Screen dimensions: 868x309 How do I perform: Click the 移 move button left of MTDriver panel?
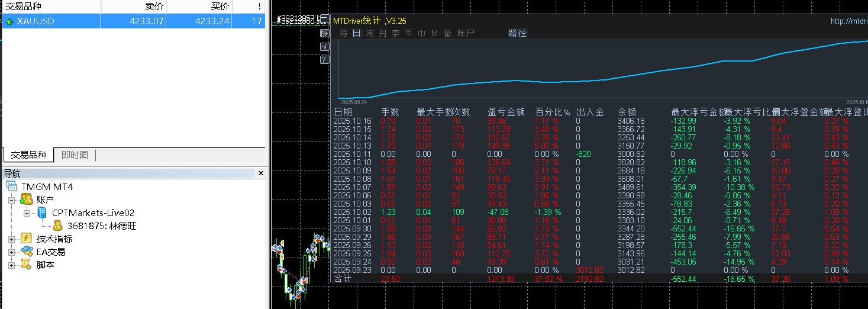click(x=324, y=33)
